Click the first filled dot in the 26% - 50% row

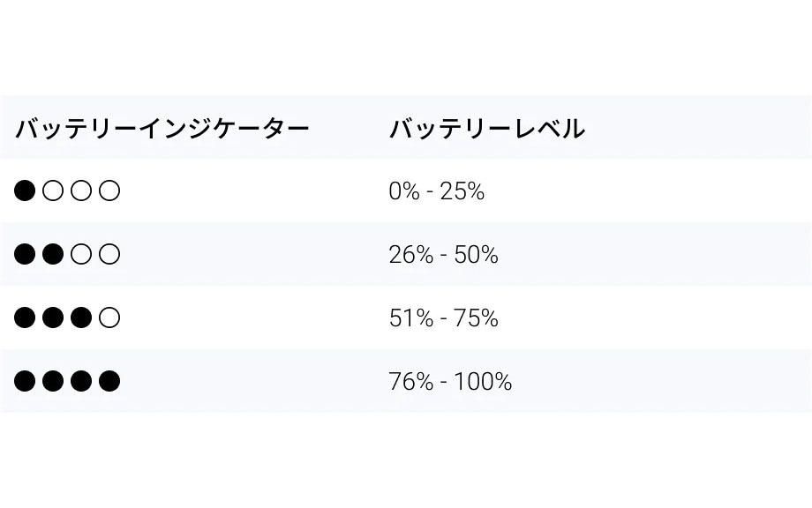[25, 255]
